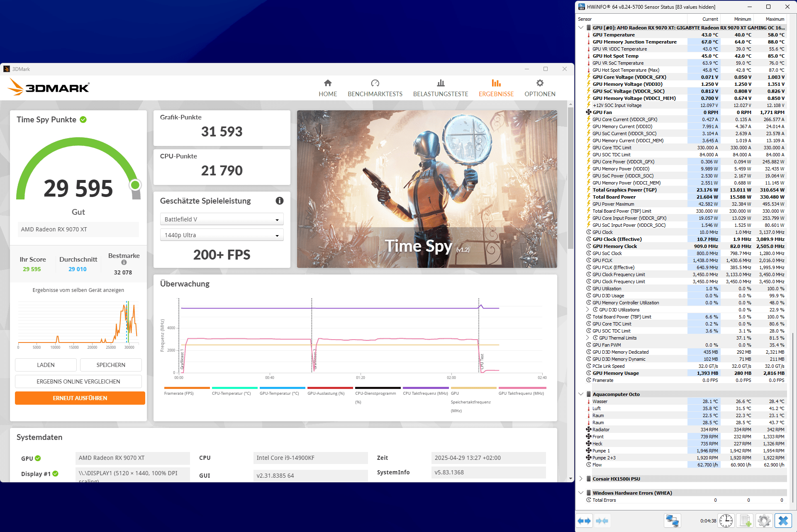Open the 1440p Ultra resolution dropdown
This screenshot has width=797, height=532.
(x=222, y=235)
